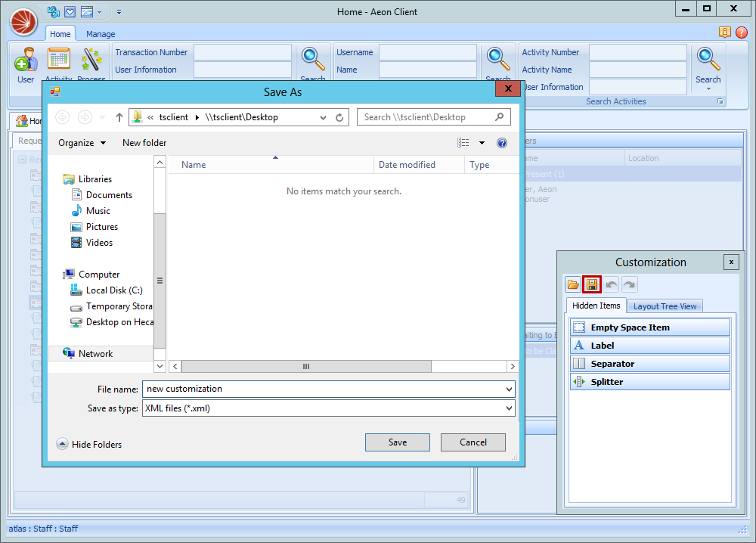The width and height of the screenshot is (756, 543).
Task: Open a saved customization via the folder icon
Action: 573,284
